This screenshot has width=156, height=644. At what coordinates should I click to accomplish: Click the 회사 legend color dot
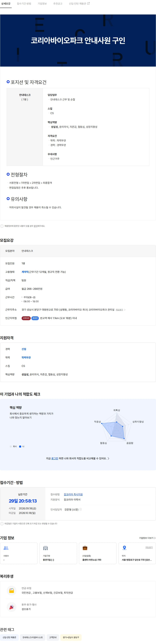11,447
